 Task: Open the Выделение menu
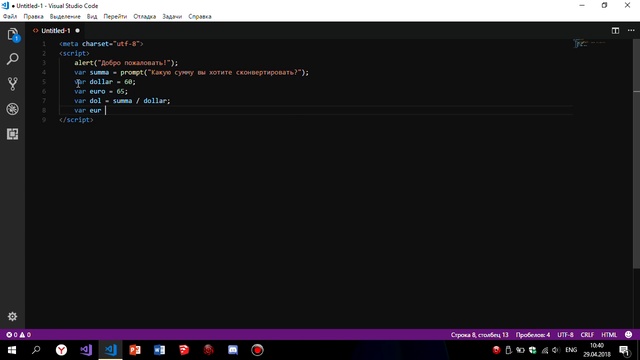(x=65, y=17)
